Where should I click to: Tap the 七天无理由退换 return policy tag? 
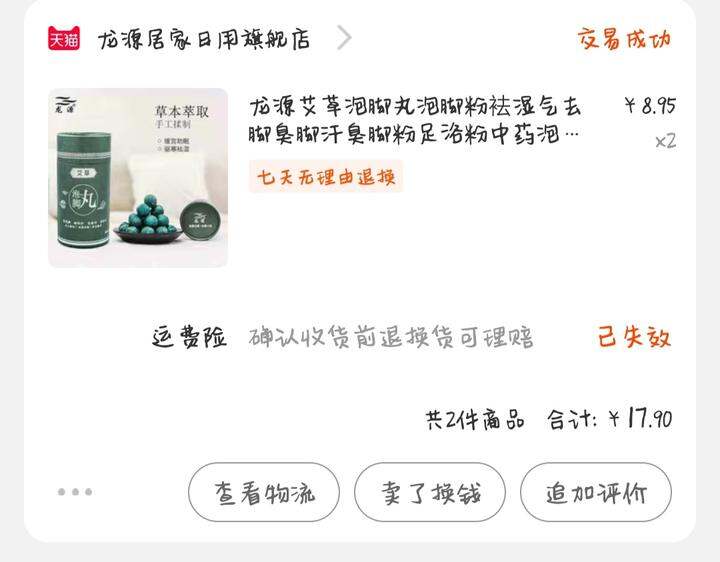tap(326, 177)
